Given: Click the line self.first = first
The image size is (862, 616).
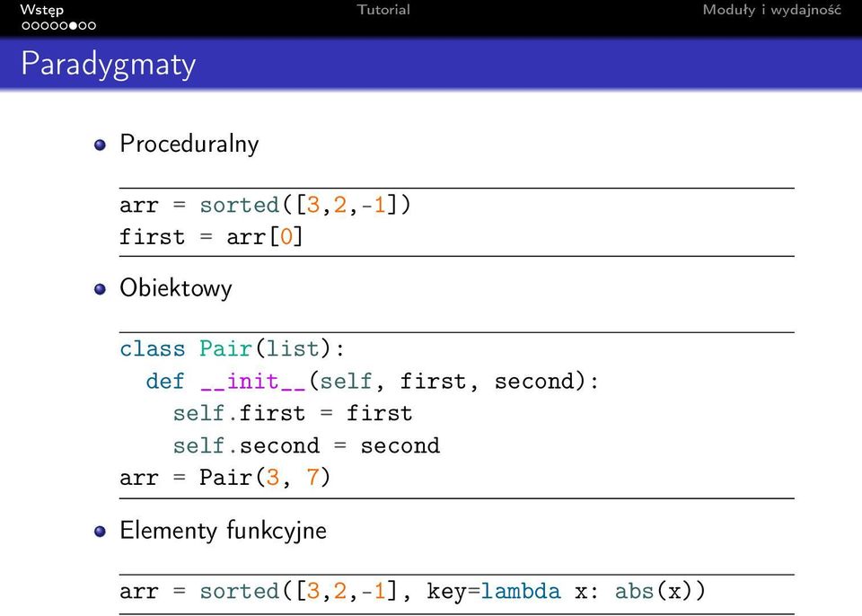Looking at the screenshot, I should point(293,414).
